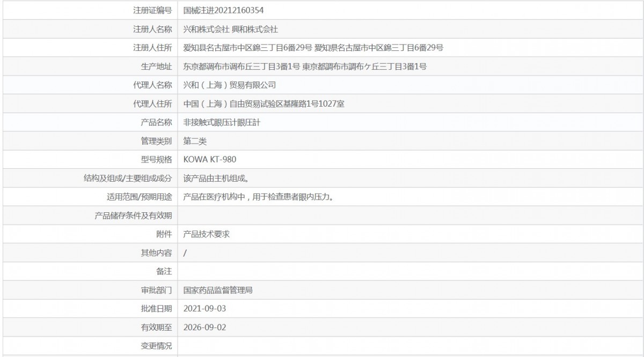
Task: Select agent name 兴和（上海）贸易有限公司
Action: tap(229, 85)
